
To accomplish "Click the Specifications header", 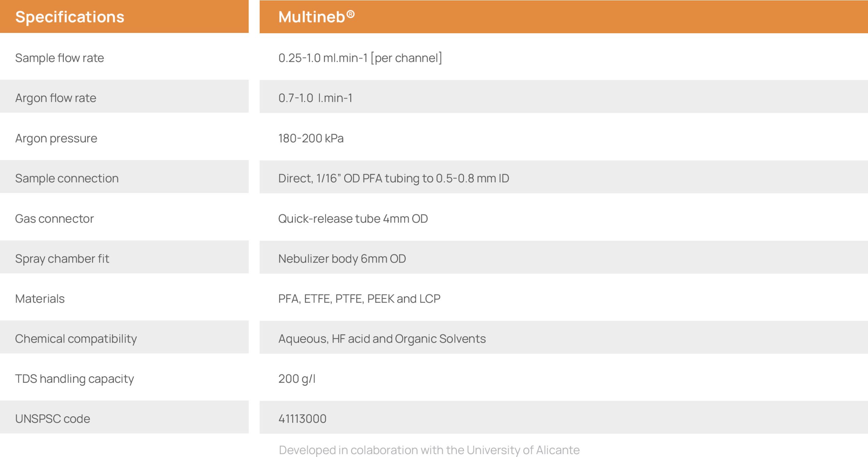I will [x=70, y=17].
